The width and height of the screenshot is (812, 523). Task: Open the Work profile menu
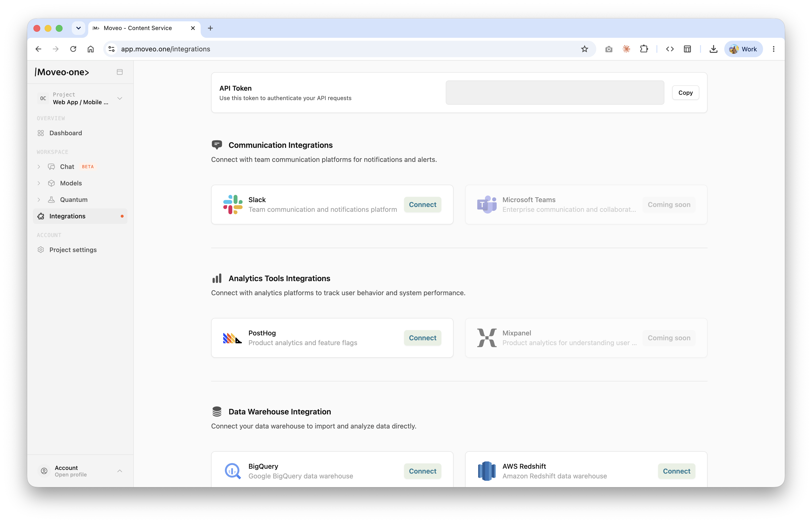click(x=743, y=49)
